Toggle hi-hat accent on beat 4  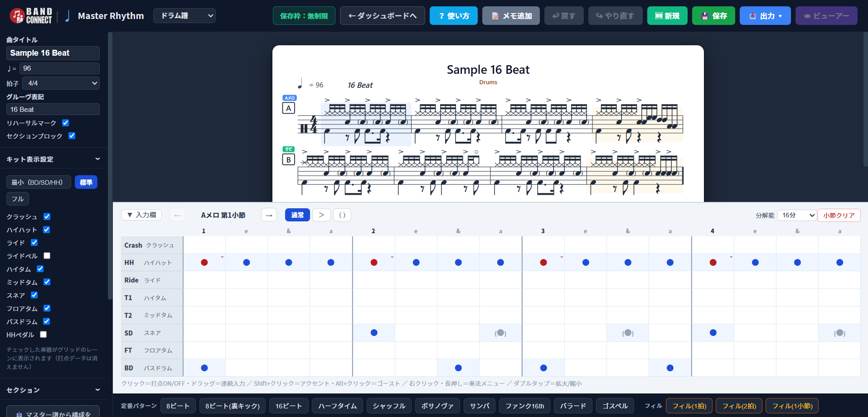tap(713, 263)
